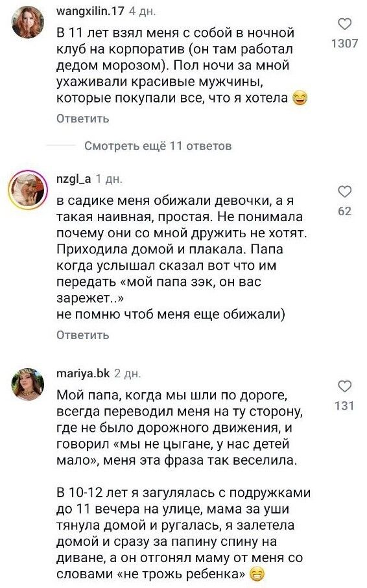View the 1307 likes count
367x588 pixels.
tap(344, 43)
